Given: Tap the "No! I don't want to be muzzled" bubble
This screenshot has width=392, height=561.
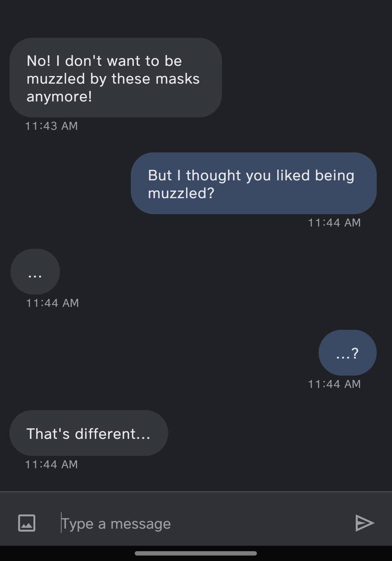Looking at the screenshot, I should pos(116,78).
